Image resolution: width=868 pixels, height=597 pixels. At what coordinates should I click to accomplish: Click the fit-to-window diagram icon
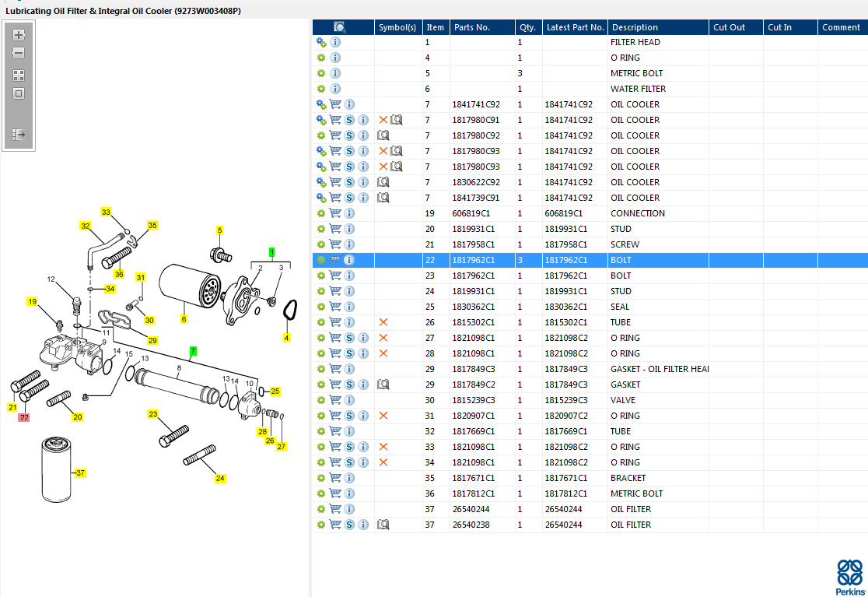click(19, 93)
